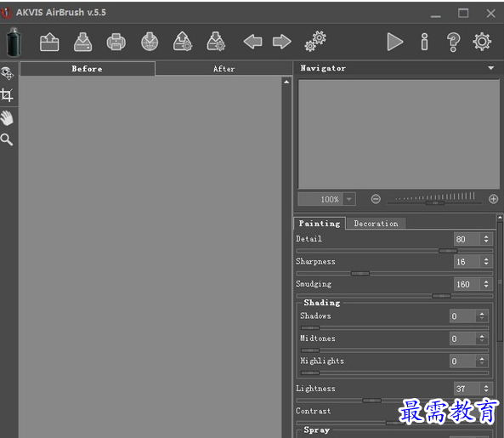Click the Lightness value field
The image size is (504, 438).
click(x=467, y=389)
